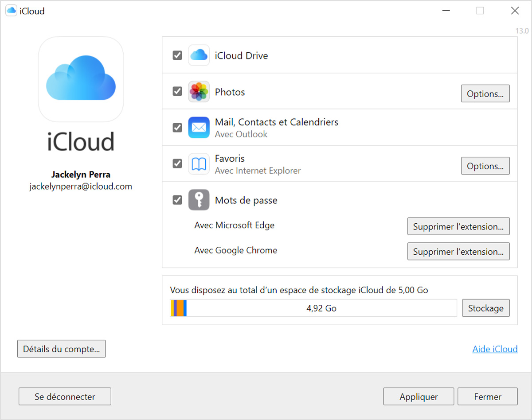Click the 4,92 Go storage bar
Screen dimensions: 532x420
313,308
